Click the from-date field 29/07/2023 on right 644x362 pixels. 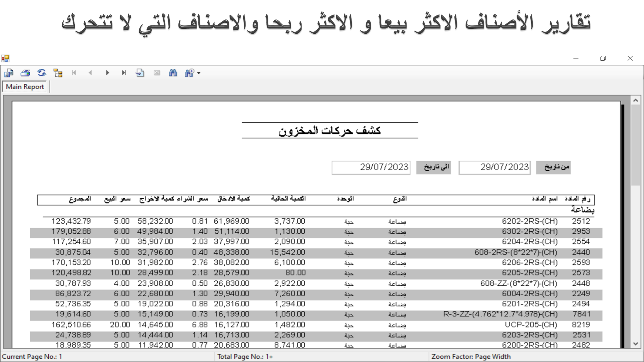[495, 167]
